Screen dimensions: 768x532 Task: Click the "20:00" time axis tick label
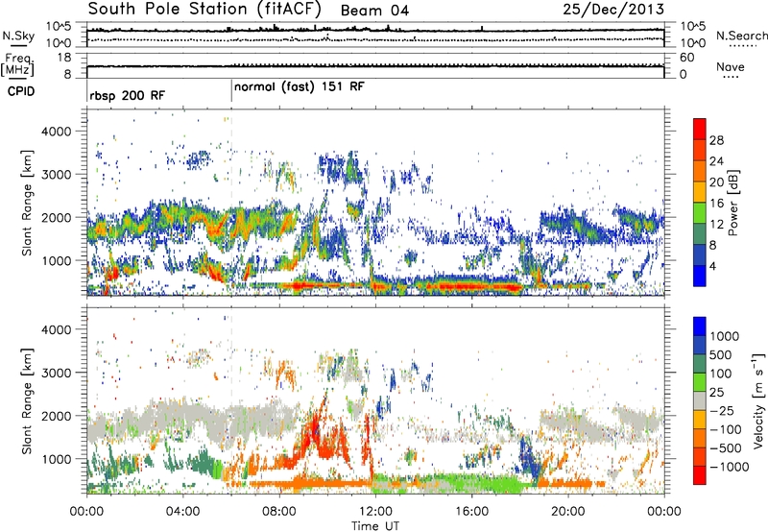pos(568,512)
